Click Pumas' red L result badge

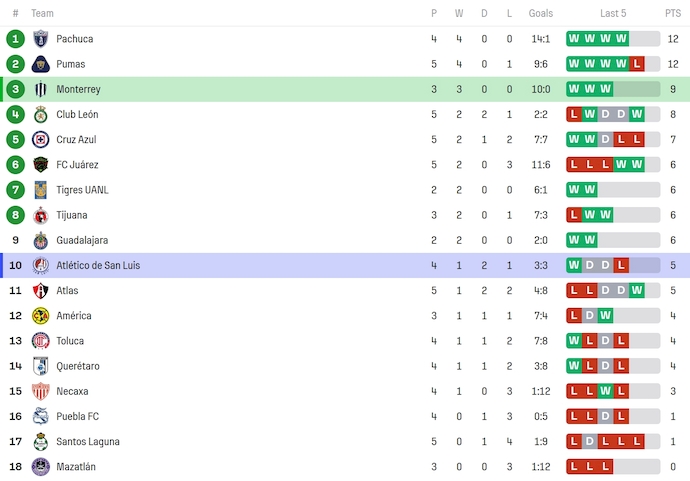click(637, 64)
